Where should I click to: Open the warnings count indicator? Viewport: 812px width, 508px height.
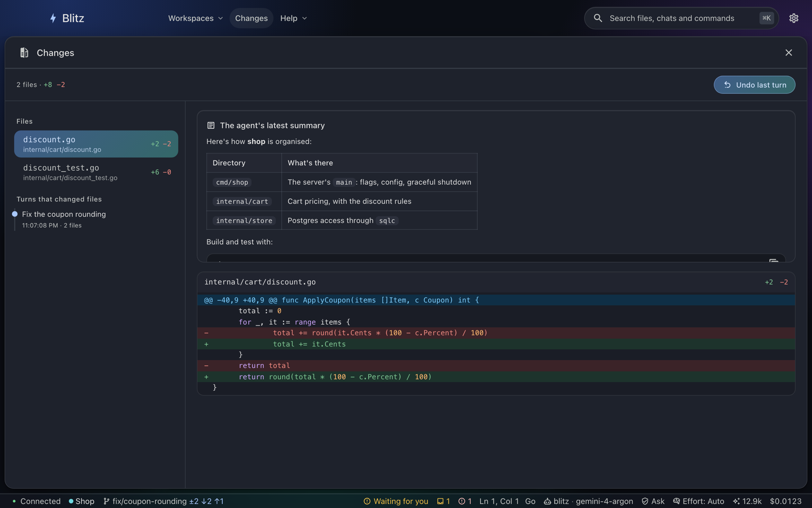click(465, 501)
